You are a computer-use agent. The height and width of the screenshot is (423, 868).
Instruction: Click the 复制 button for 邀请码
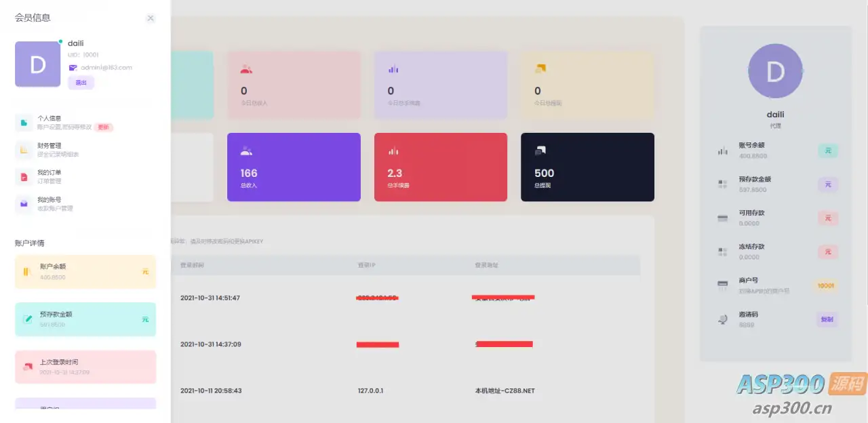tap(827, 320)
